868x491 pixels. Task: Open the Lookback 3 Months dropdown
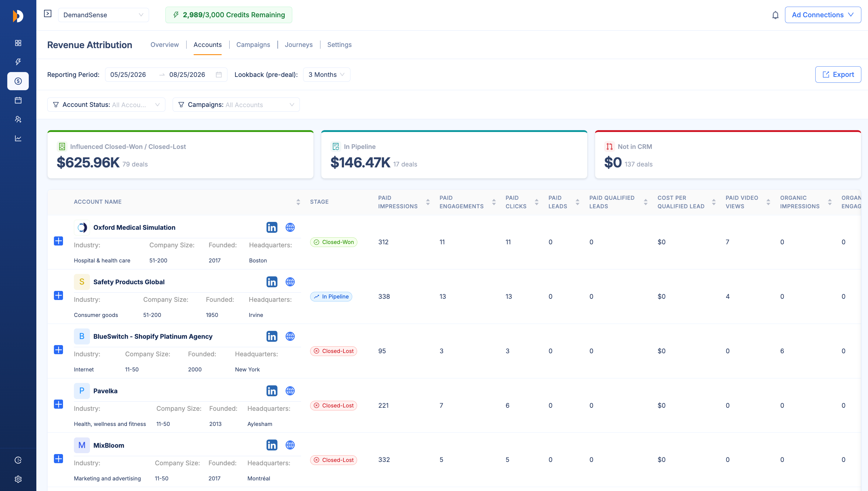click(x=326, y=74)
